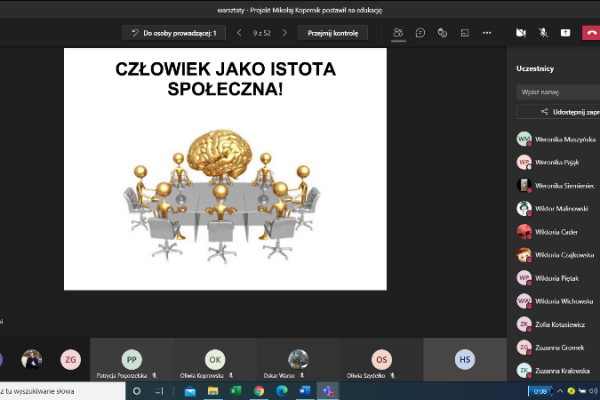Hang up with the red leave button
The image size is (600, 400).
[590, 32]
